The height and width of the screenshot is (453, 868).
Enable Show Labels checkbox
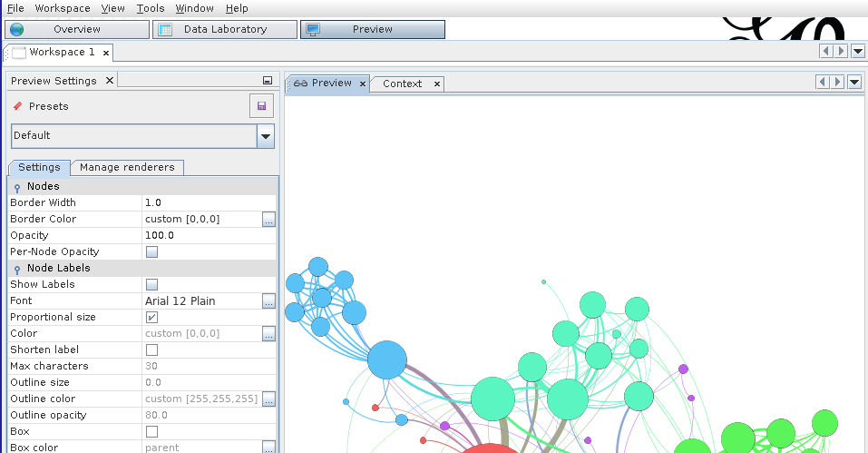tap(151, 285)
